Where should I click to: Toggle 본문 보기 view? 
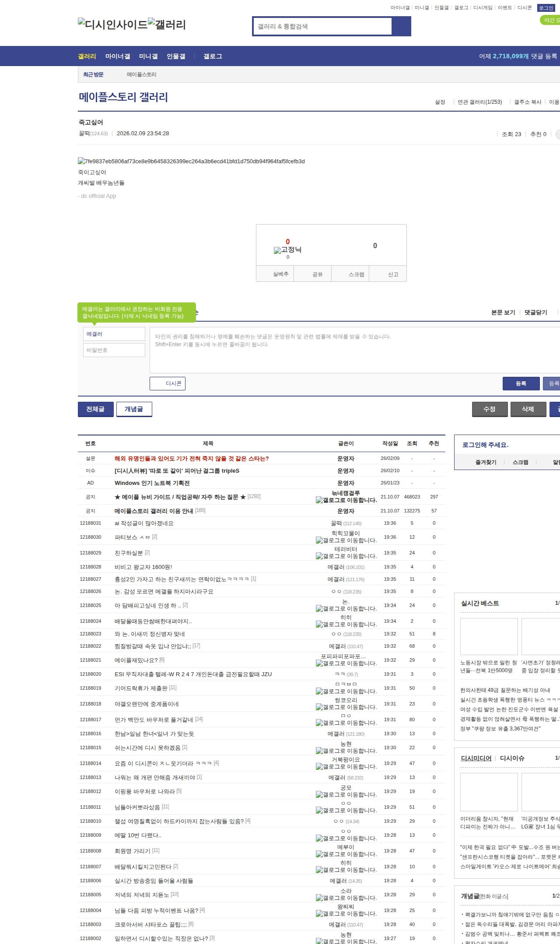pos(503,312)
